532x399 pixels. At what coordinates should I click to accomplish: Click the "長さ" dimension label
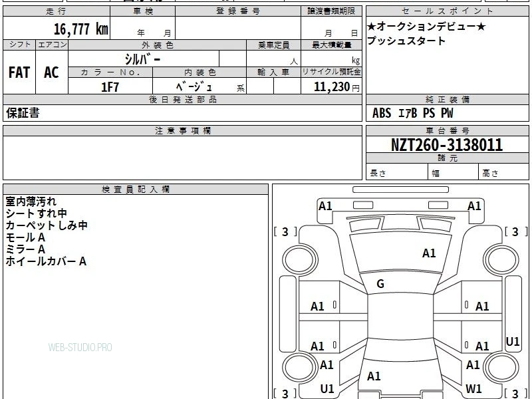click(378, 174)
